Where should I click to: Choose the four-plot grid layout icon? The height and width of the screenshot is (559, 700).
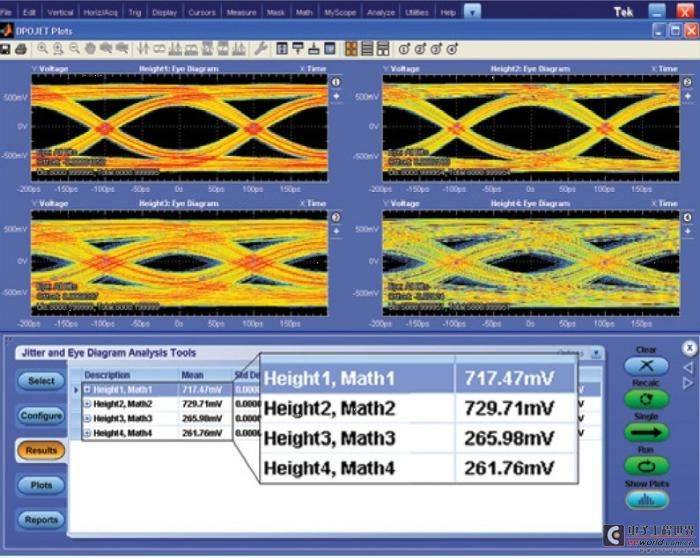pyautogui.click(x=351, y=49)
